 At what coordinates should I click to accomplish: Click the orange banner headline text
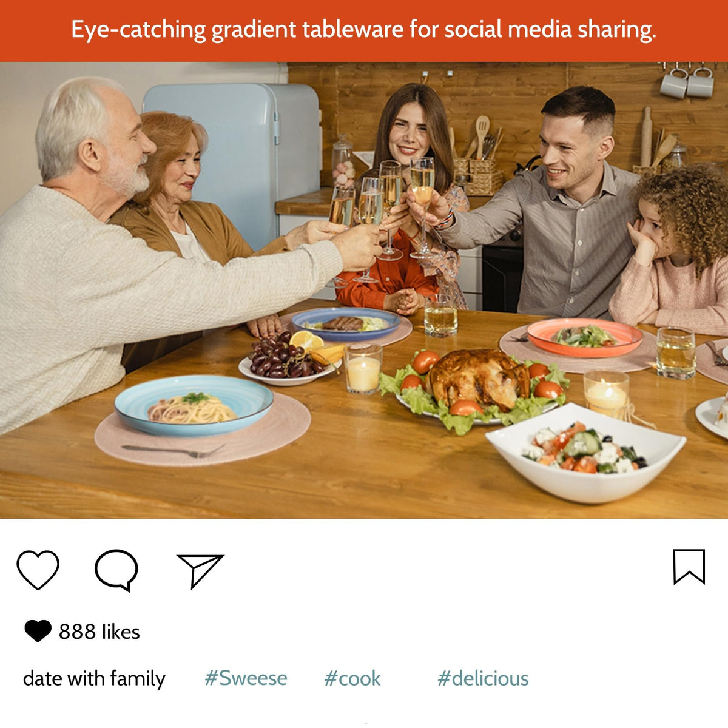tap(363, 30)
